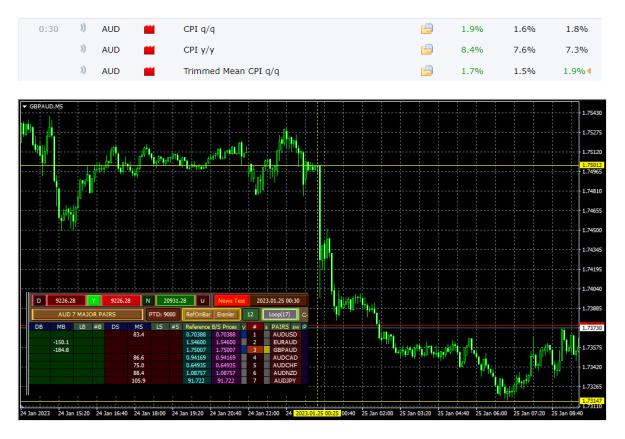Click the DB column header
Viewport: 625px width, 439px height.
click(39, 327)
